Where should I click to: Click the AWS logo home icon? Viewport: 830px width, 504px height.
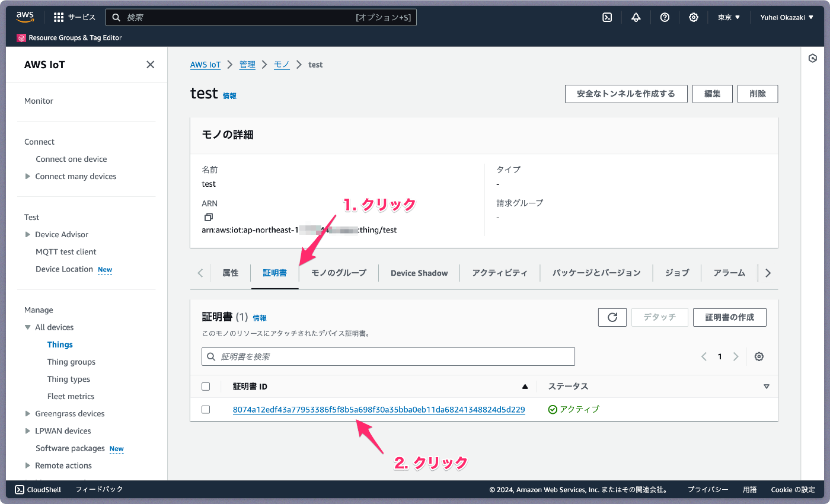[25, 17]
